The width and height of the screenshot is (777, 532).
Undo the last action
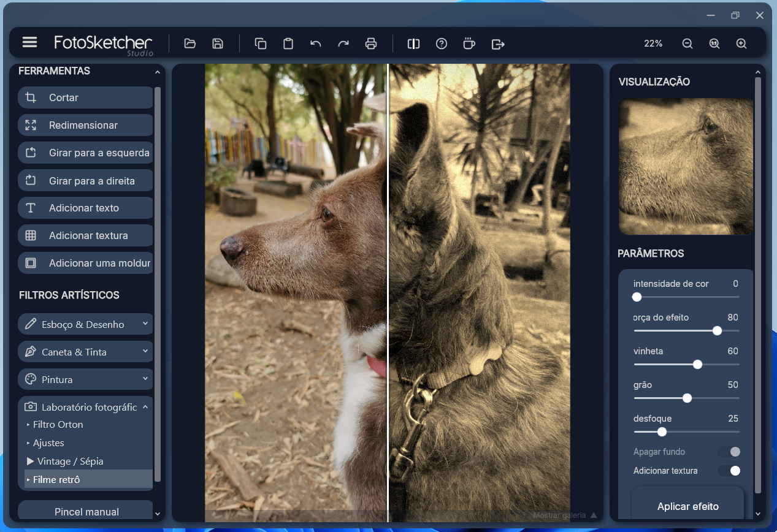pyautogui.click(x=316, y=44)
